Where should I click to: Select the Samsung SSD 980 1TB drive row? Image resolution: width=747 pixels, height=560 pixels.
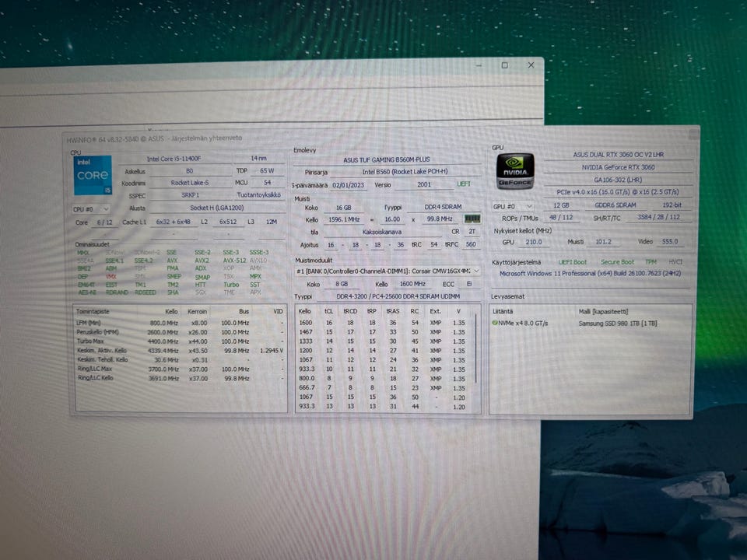click(591, 323)
